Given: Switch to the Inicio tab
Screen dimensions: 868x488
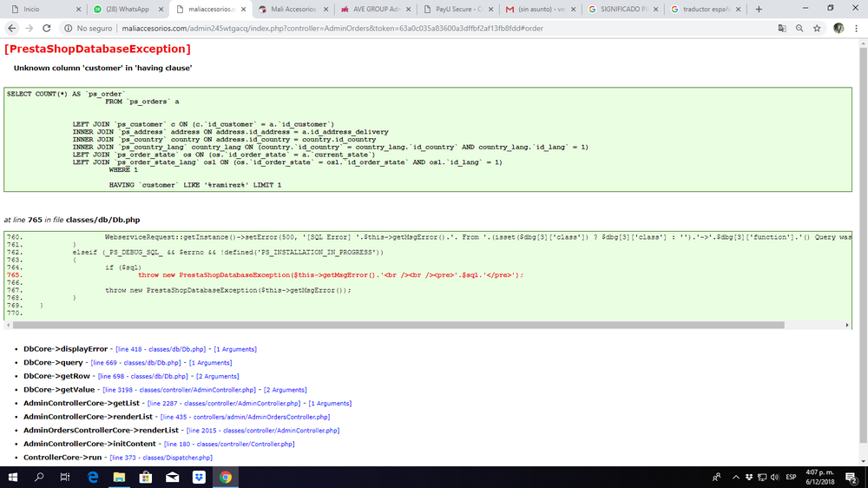Looking at the screenshot, I should 45,10.
